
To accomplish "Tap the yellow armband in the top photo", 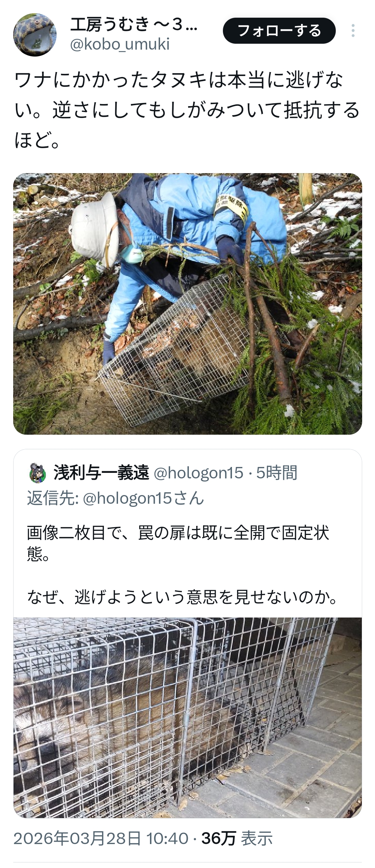I will click(x=231, y=208).
